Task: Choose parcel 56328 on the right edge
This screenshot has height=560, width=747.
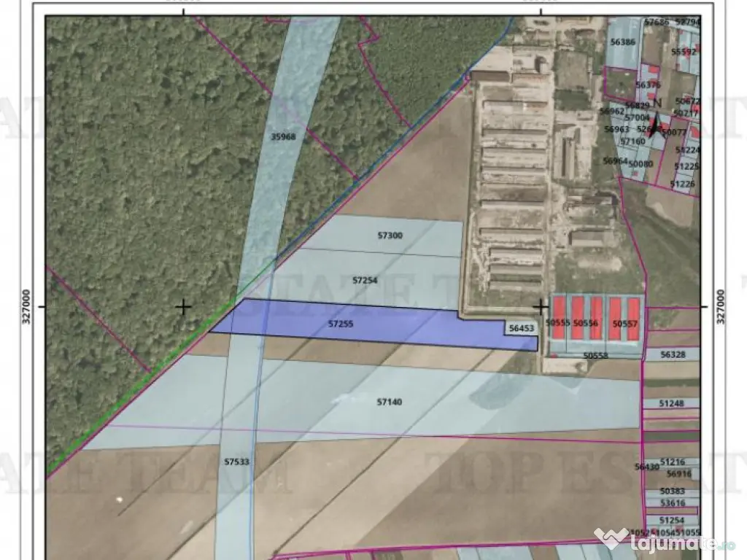Action: click(x=672, y=354)
